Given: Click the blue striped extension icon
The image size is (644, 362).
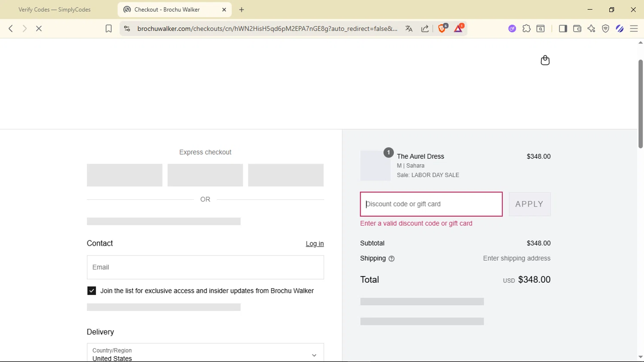Looking at the screenshot, I should [620, 29].
